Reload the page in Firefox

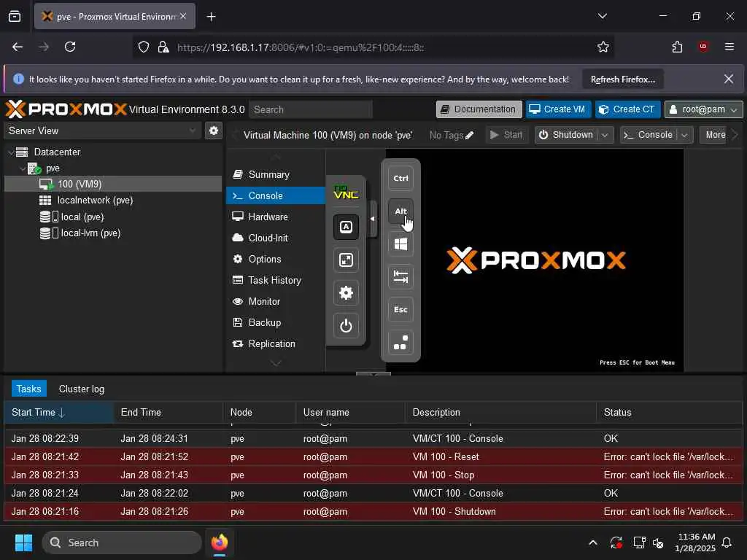pos(70,47)
